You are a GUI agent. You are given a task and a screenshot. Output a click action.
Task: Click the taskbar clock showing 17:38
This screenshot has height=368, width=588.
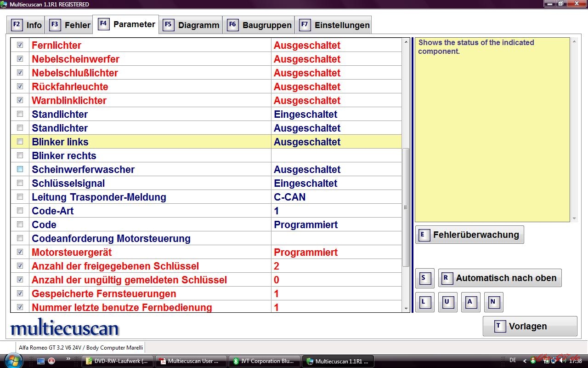click(576, 361)
